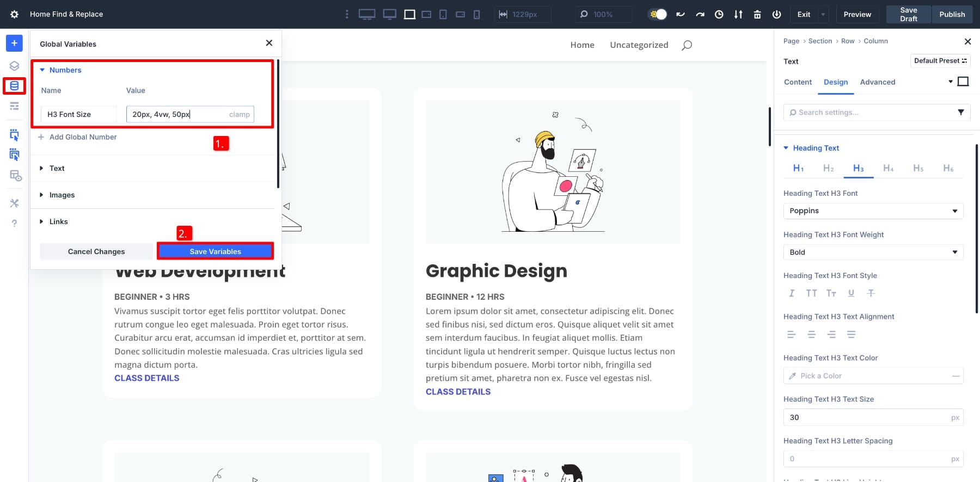Toggle italic font style for H3
This screenshot has width=980, height=482.
click(x=792, y=293)
